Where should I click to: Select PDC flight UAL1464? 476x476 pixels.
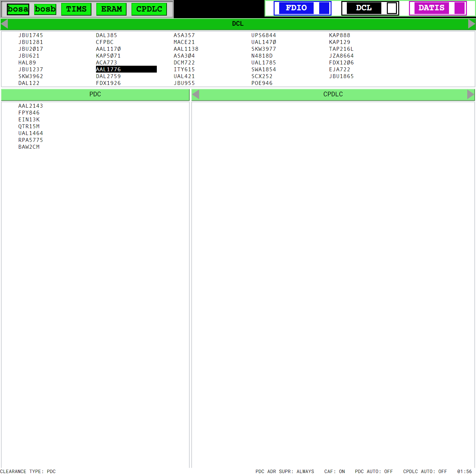click(31, 133)
